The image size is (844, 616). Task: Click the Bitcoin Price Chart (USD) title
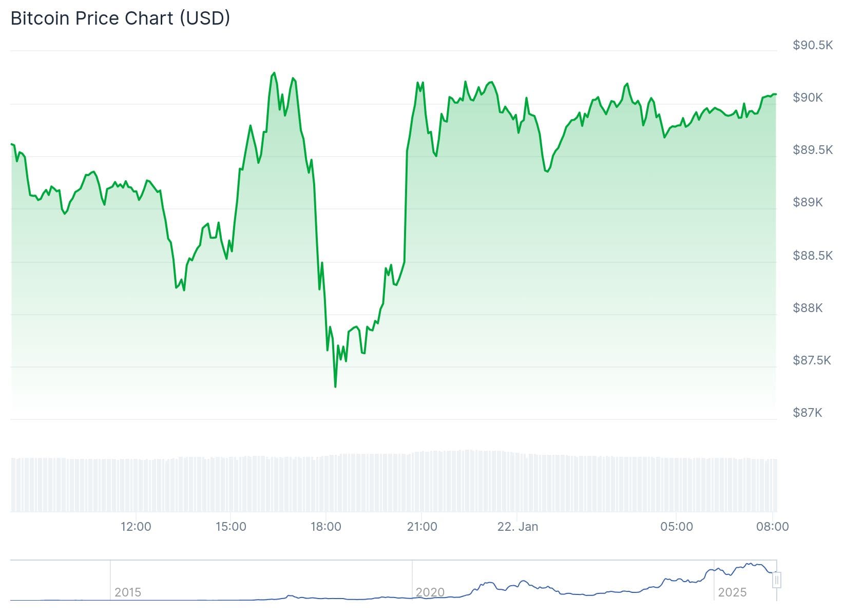[x=120, y=18]
